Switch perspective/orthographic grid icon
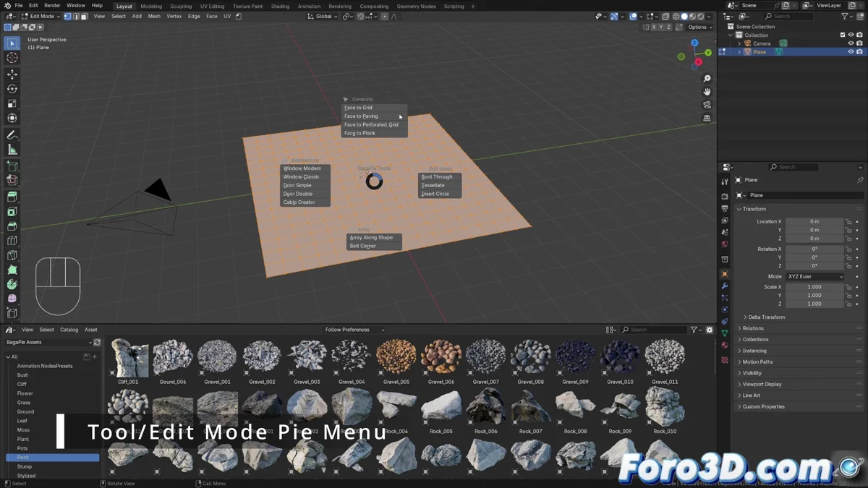 (x=707, y=119)
